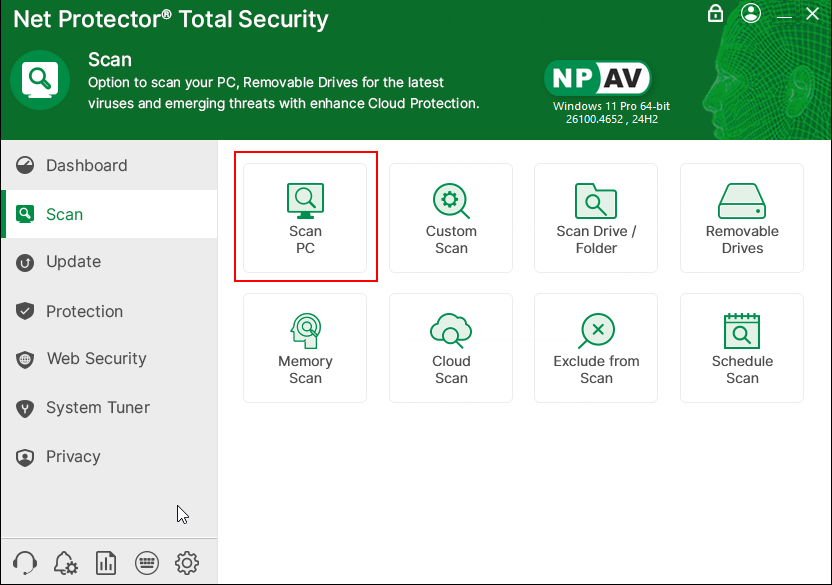Open the Protection sidebar item

(x=84, y=312)
